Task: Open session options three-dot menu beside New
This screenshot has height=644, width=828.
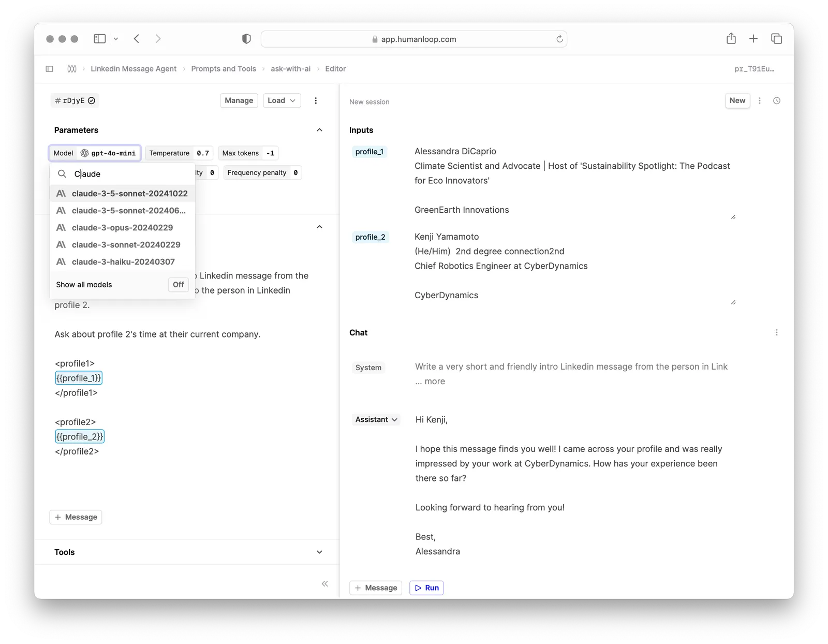Action: pyautogui.click(x=760, y=101)
